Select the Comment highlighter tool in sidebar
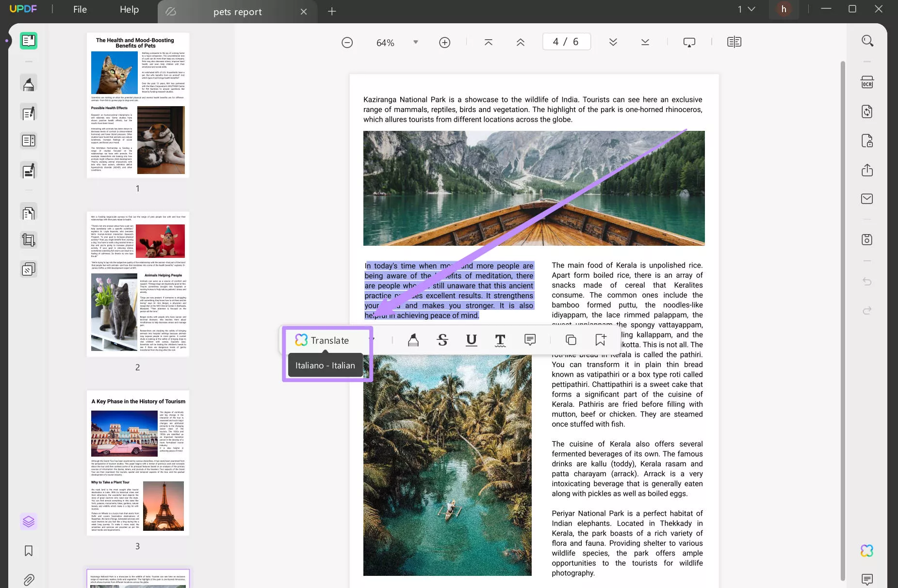This screenshot has height=588, width=898. (x=29, y=83)
